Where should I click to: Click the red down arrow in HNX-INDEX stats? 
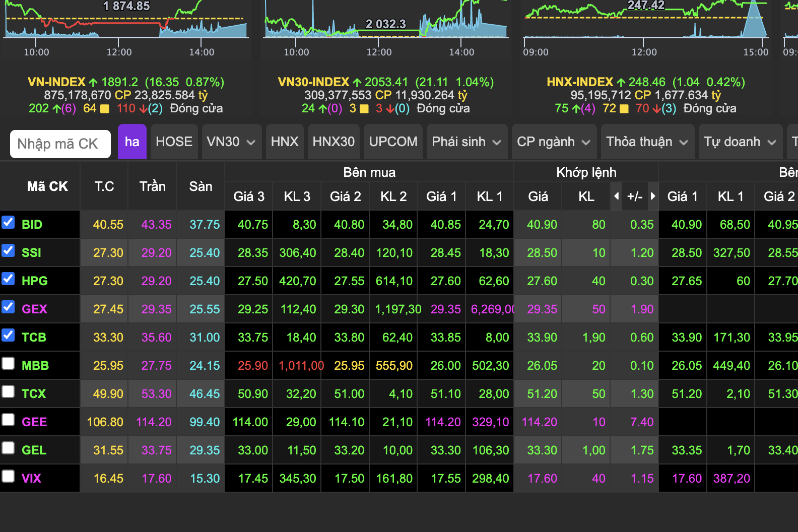pos(656,109)
